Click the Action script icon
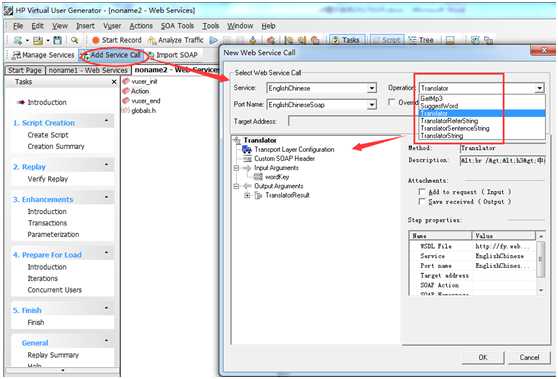 126,91
